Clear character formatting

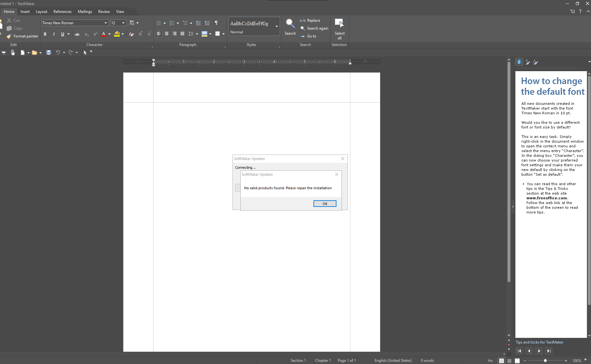pos(131,34)
